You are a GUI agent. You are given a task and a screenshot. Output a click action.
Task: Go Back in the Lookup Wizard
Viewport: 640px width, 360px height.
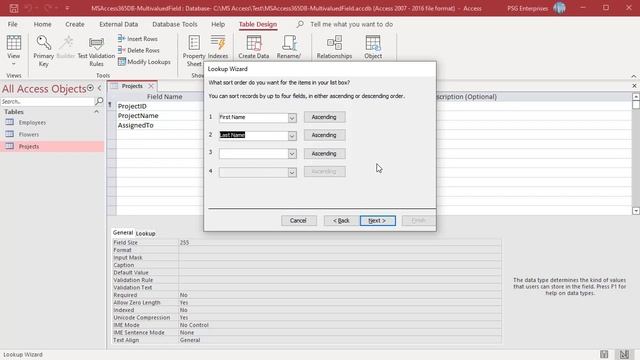pyautogui.click(x=341, y=221)
